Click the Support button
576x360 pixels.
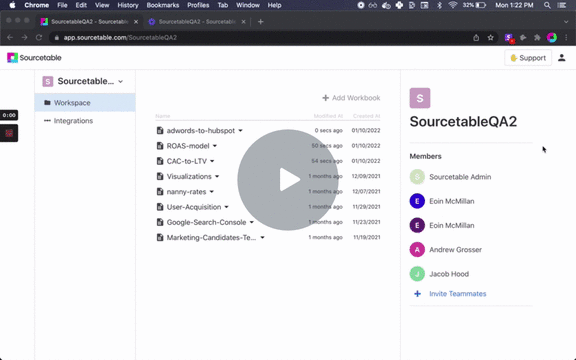528,58
